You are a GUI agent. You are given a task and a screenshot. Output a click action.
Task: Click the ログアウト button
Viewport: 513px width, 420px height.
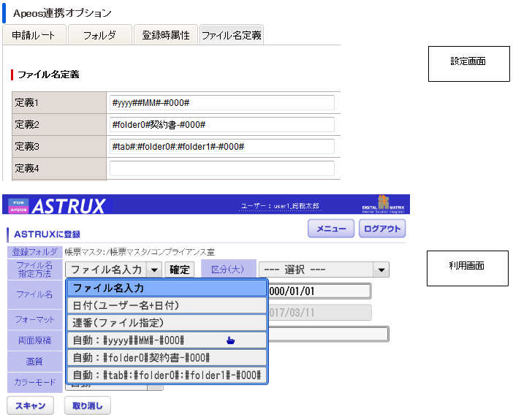[382, 229]
